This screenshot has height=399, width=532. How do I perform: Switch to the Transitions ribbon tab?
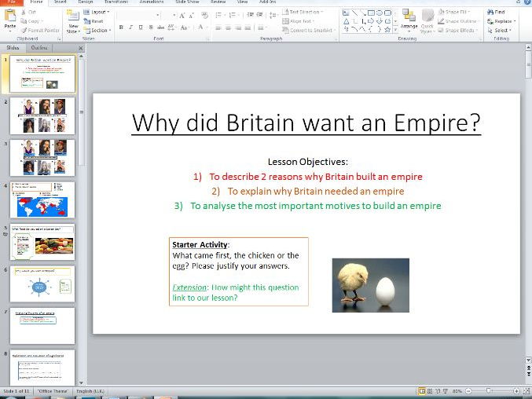click(116, 2)
